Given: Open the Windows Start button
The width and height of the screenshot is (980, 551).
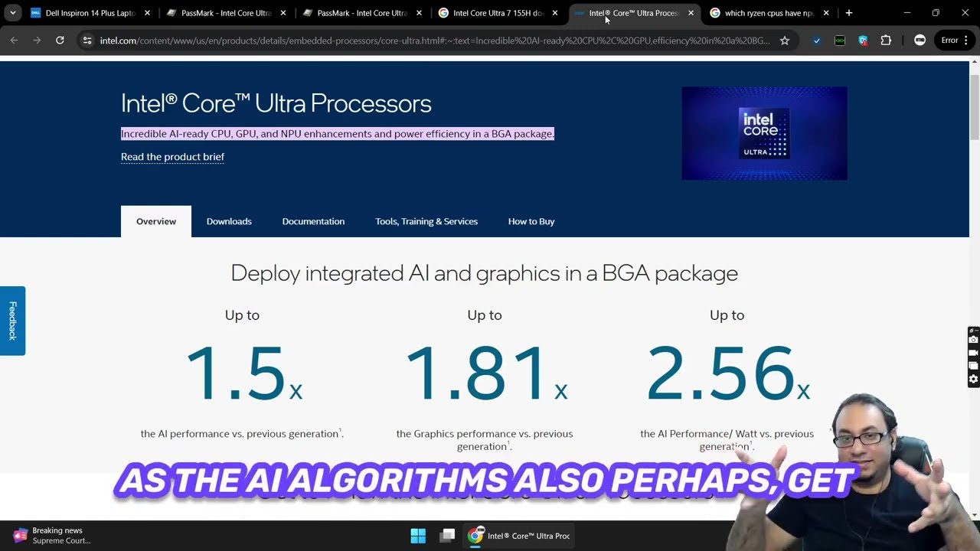Looking at the screenshot, I should [x=418, y=536].
